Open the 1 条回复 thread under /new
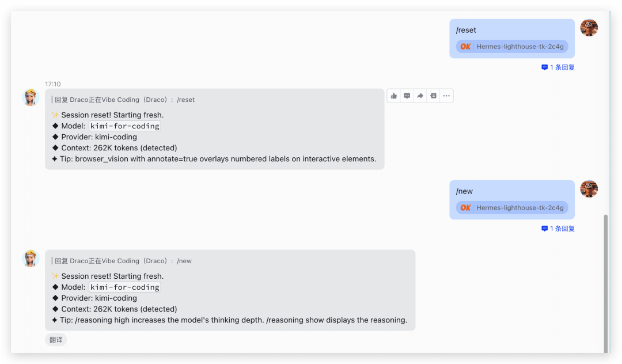The image size is (622, 364). point(557,229)
